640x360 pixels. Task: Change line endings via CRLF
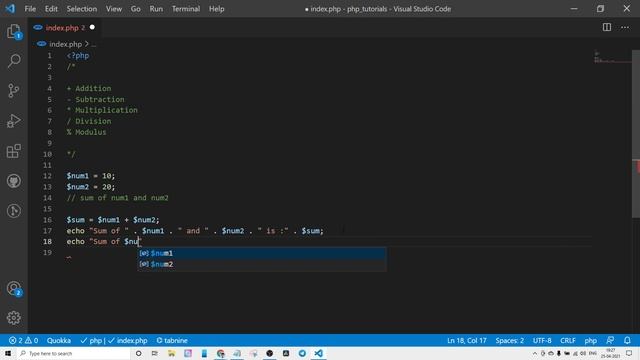[568, 340]
